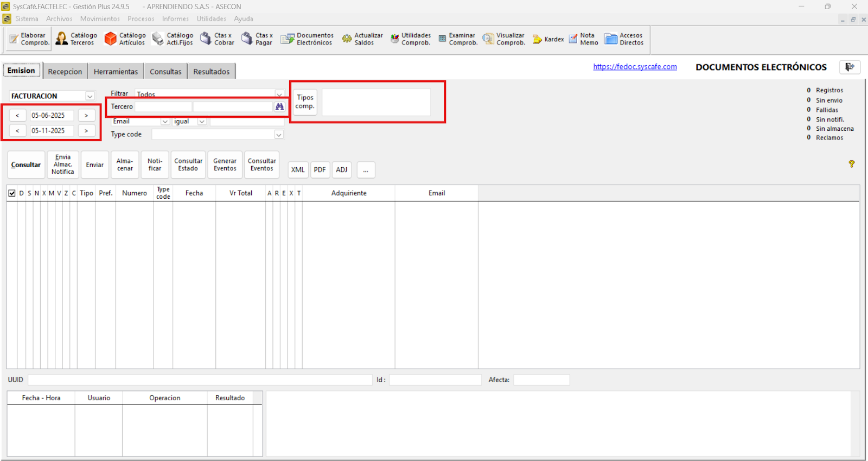The height and width of the screenshot is (461, 868).
Task: Click the Tercero binoculars search icon
Action: [279, 107]
